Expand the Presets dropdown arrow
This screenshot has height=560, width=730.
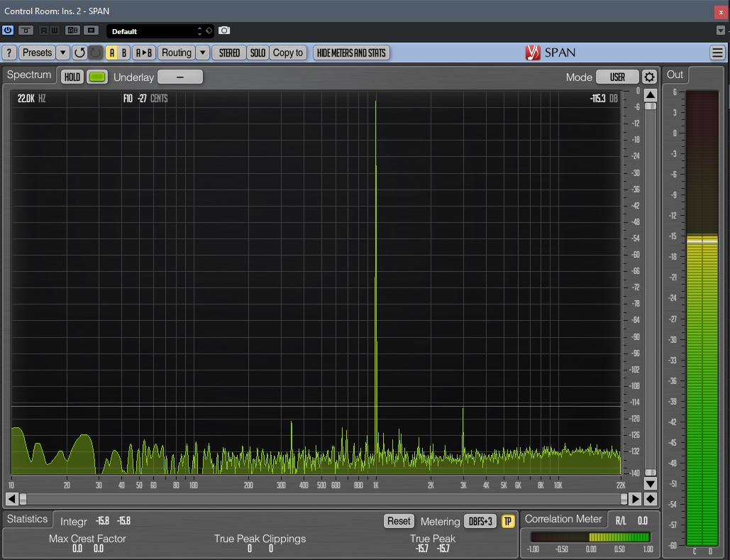63,53
